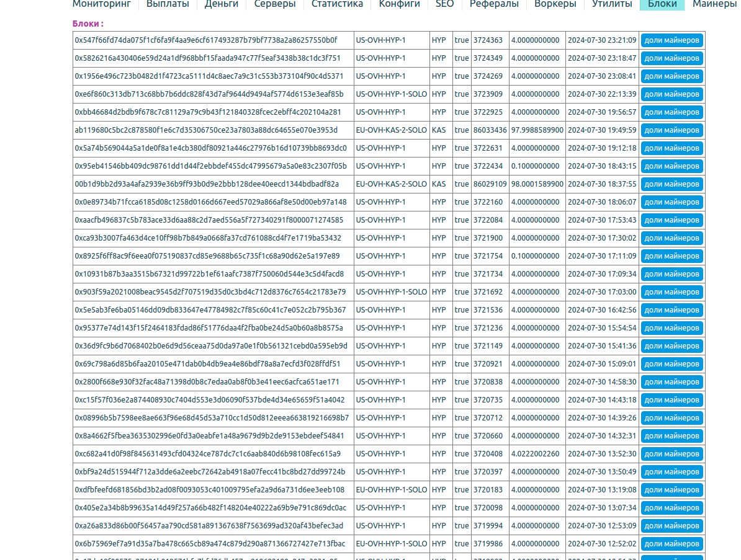Click 'доли майнеров' for block 3721900

(x=671, y=238)
